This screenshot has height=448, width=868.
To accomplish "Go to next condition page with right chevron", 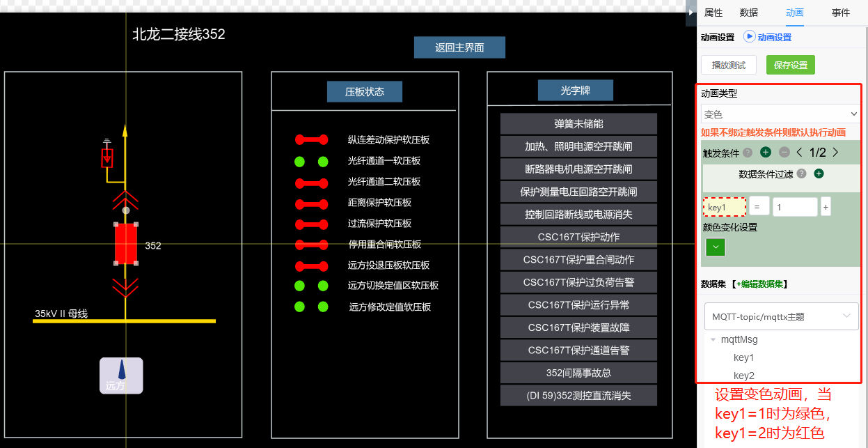I will [835, 151].
